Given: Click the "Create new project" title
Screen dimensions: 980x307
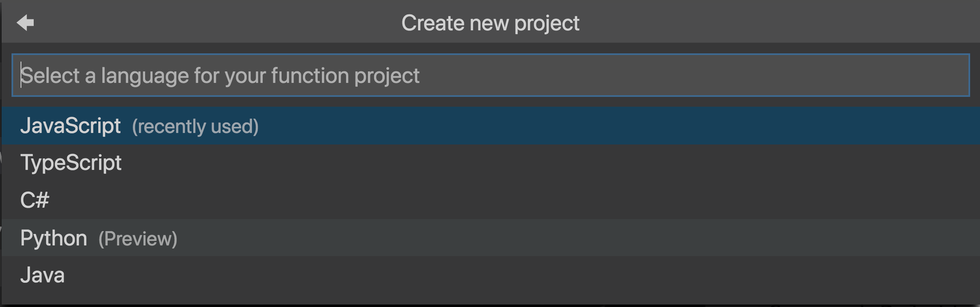Looking at the screenshot, I should (490, 23).
